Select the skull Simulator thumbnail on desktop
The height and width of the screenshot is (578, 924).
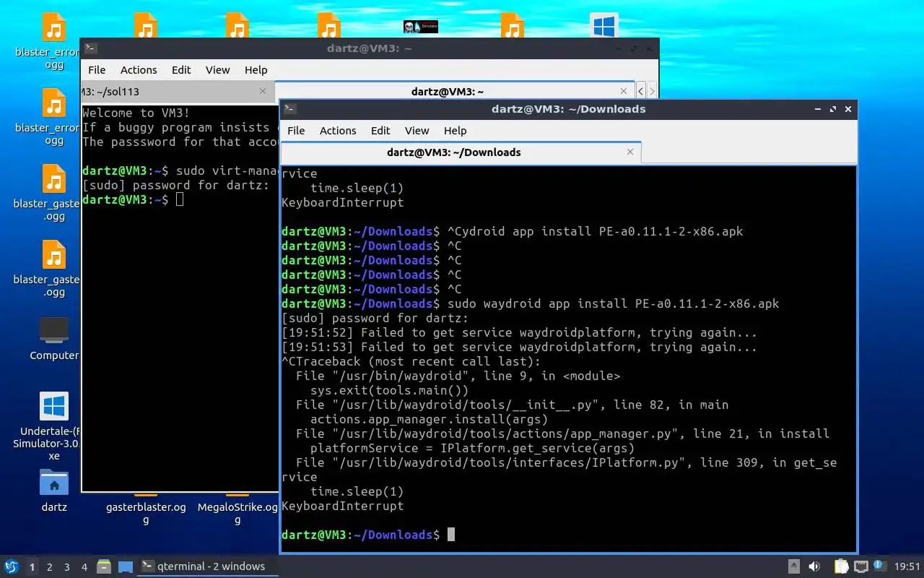pos(421,27)
